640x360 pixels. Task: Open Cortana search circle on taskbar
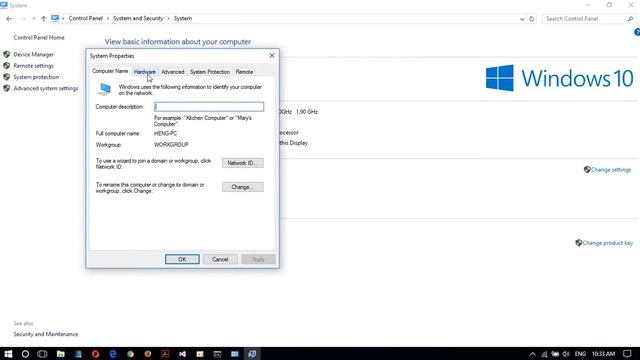(x=25, y=354)
